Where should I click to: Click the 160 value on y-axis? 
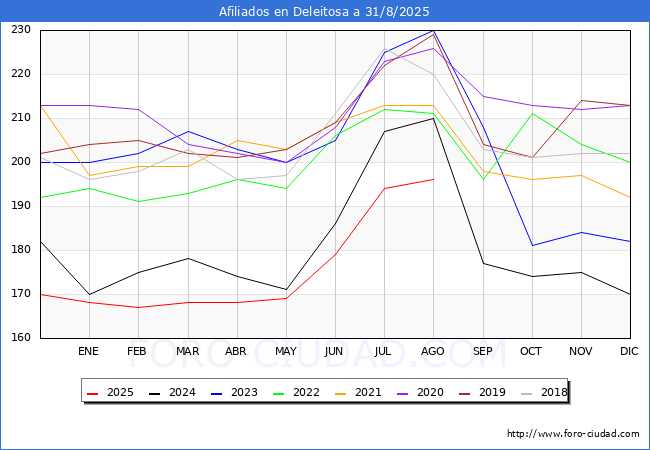(x=21, y=337)
